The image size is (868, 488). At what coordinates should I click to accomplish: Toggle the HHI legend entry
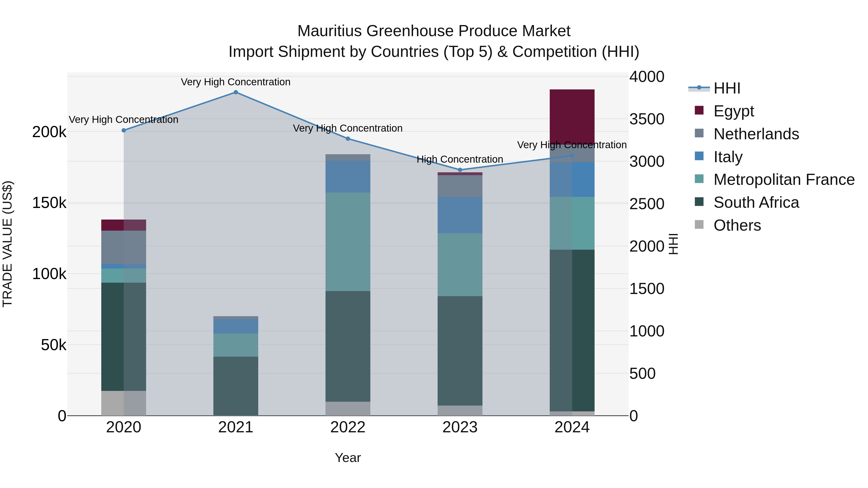(x=714, y=88)
